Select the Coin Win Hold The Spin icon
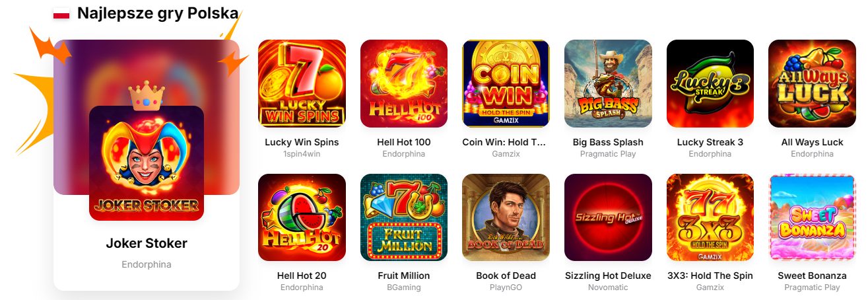This screenshot has height=300, width=868. [x=506, y=83]
